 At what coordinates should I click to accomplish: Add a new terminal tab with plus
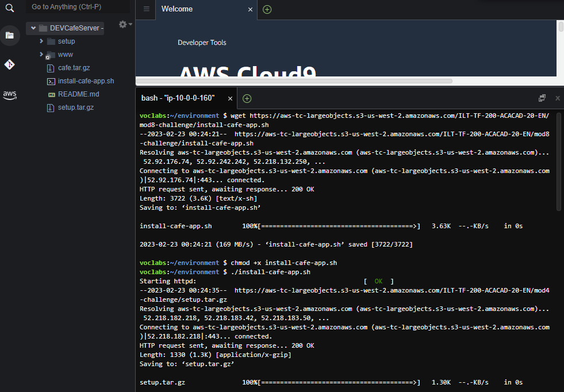(x=247, y=98)
